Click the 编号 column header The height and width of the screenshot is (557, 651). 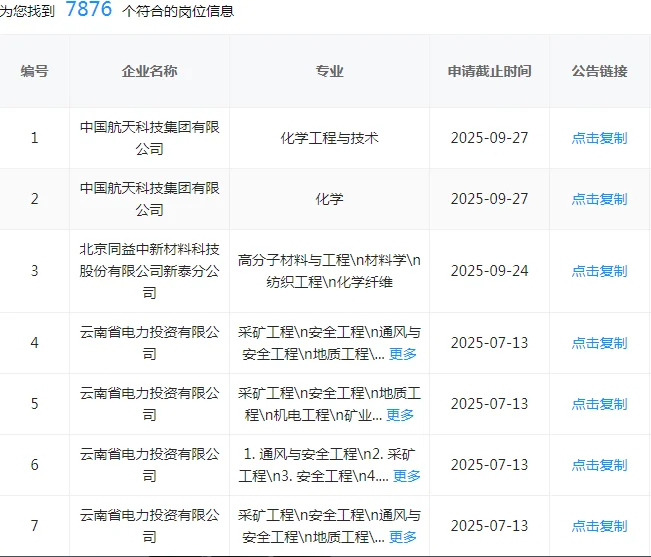(34, 71)
